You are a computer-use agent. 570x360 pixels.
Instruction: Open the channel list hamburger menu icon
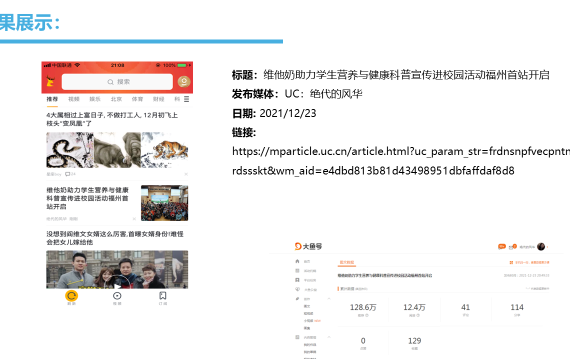coord(186,99)
